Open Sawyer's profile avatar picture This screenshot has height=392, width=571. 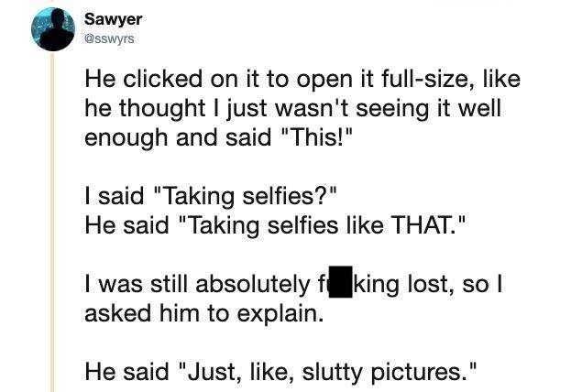pos(53,29)
